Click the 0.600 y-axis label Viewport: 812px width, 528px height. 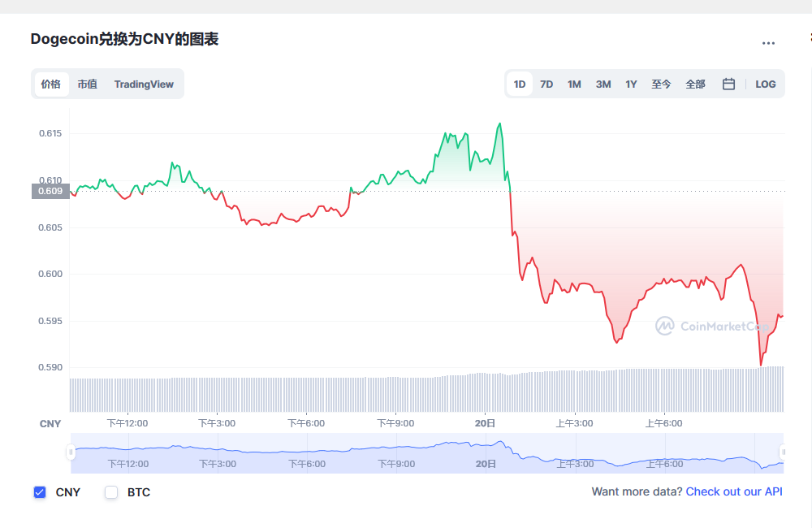[x=50, y=274]
